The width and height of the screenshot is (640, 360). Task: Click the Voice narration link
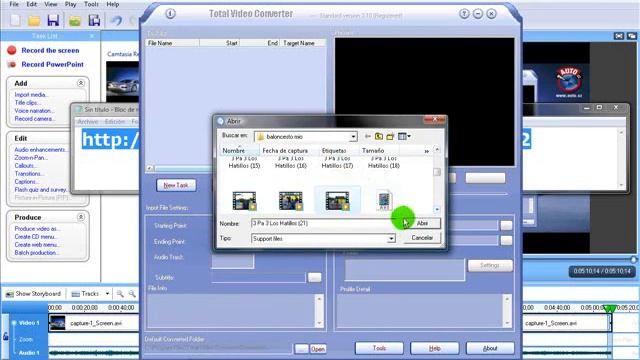(x=34, y=111)
